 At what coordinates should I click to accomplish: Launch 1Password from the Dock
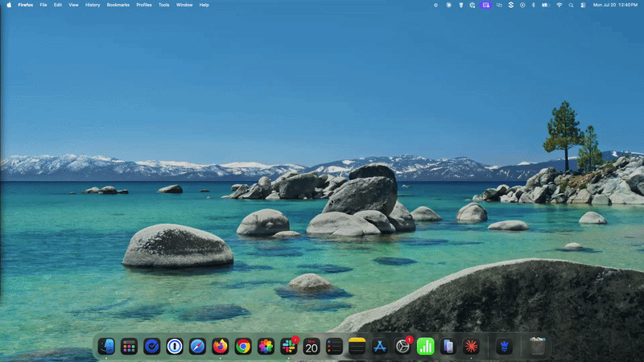[175, 347]
